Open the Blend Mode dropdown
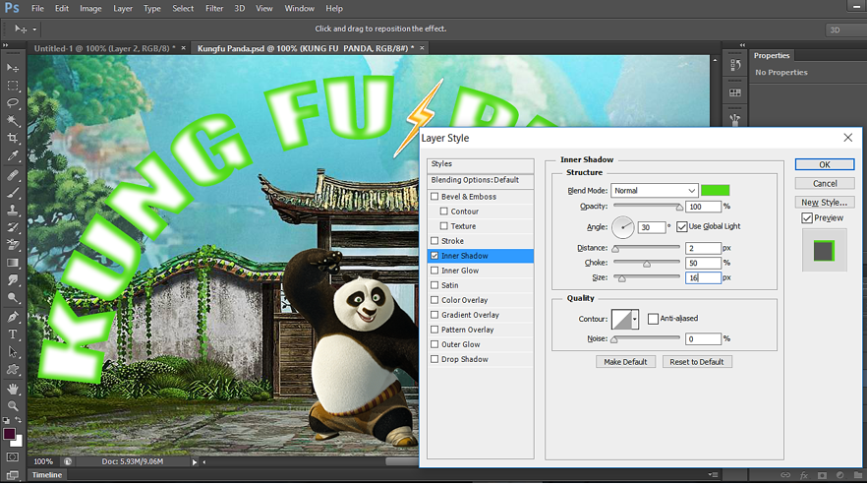Image resolution: width=868 pixels, height=485 pixels. [655, 191]
